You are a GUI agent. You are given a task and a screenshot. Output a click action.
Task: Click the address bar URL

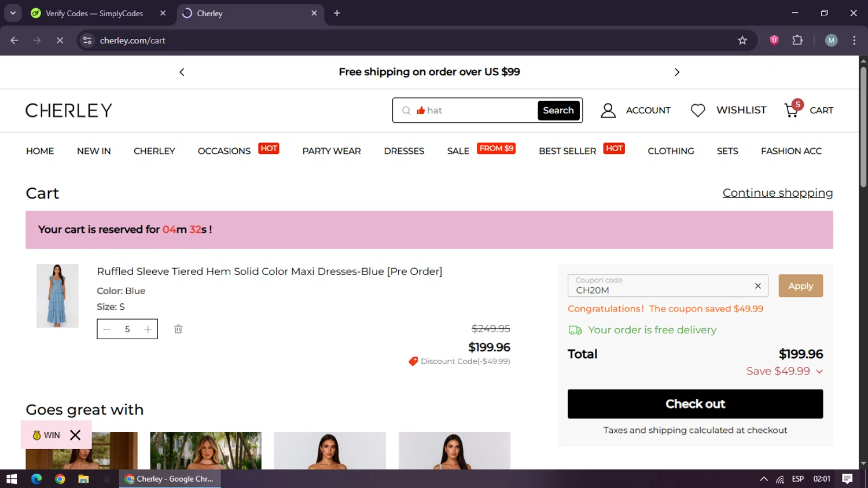[133, 41]
